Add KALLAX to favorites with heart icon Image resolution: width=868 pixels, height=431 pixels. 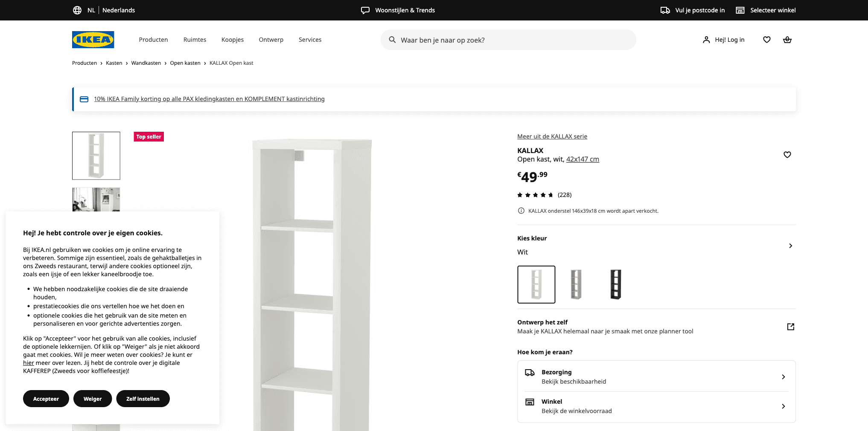tap(787, 155)
